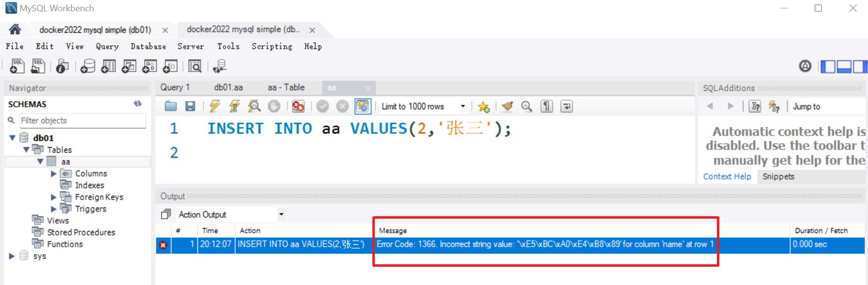
Task: Toggle the left sidebar panel
Action: (828, 66)
